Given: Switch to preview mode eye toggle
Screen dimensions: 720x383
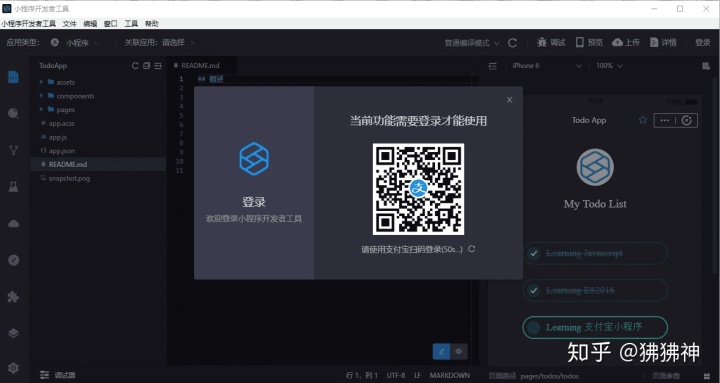Looking at the screenshot, I should pos(459,352).
